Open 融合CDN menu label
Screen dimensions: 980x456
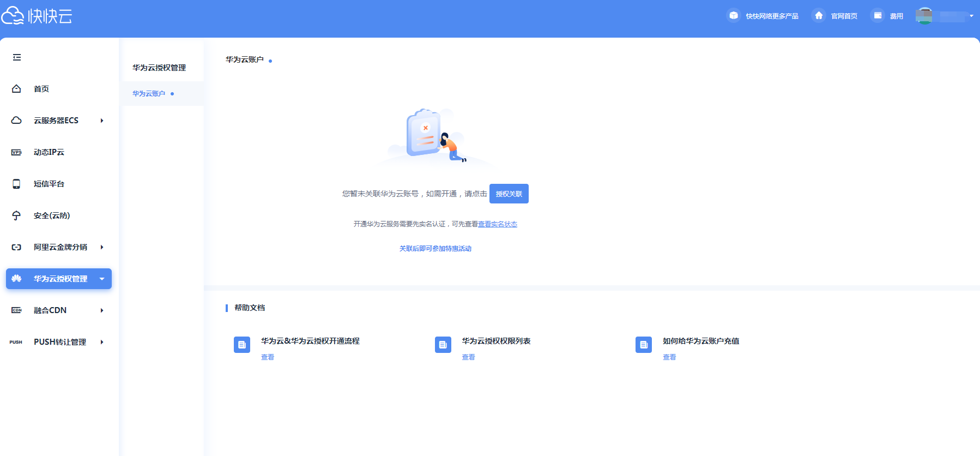coord(50,310)
